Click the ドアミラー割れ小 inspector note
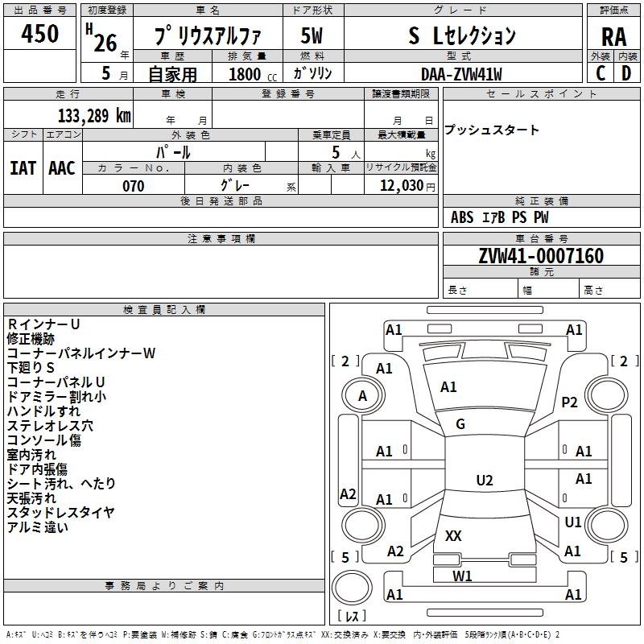This screenshot has width=644, height=644. click(x=56, y=396)
